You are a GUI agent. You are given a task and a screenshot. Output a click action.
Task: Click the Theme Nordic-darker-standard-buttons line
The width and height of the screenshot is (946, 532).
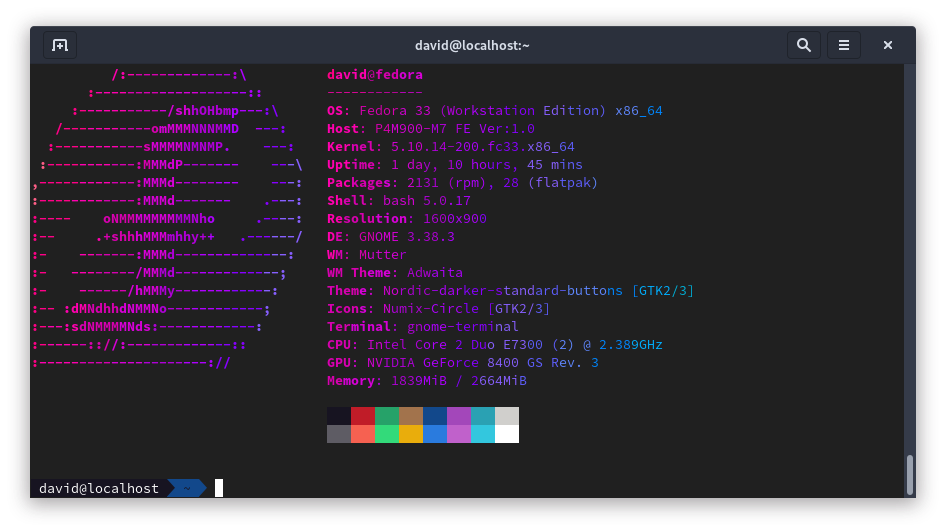coord(510,291)
